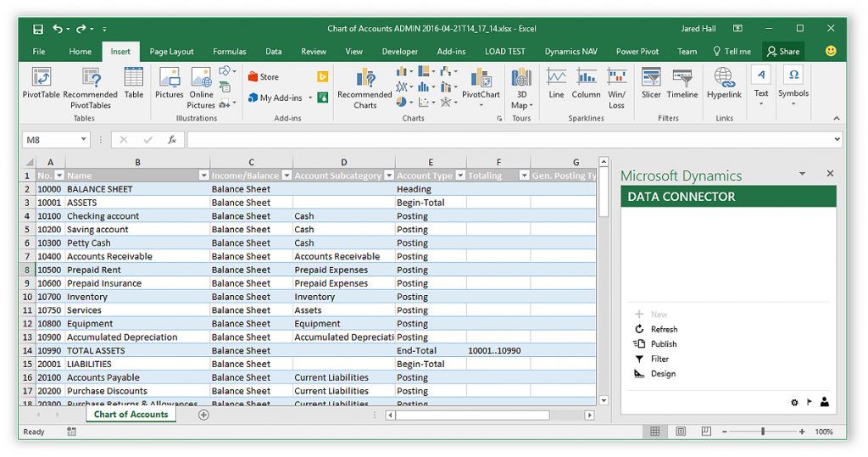Insert a Table from the Tables group
This screenshot has height=457, width=868.
133,82
